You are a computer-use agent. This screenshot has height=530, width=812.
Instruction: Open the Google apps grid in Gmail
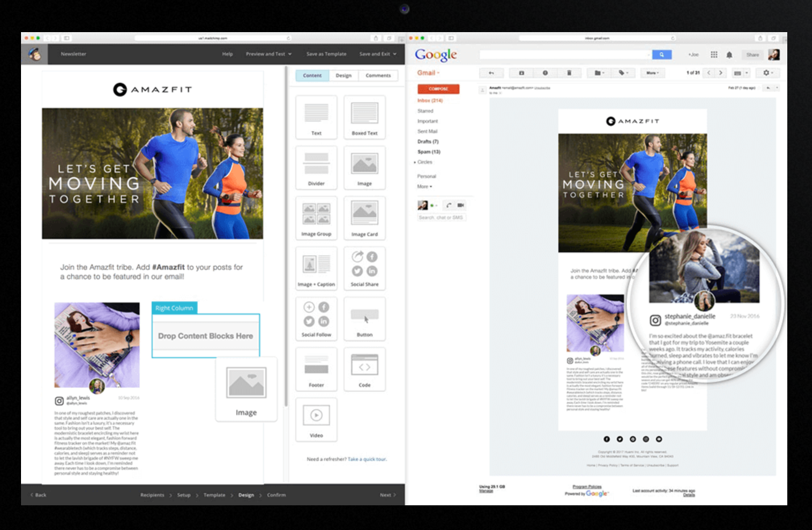coord(714,55)
